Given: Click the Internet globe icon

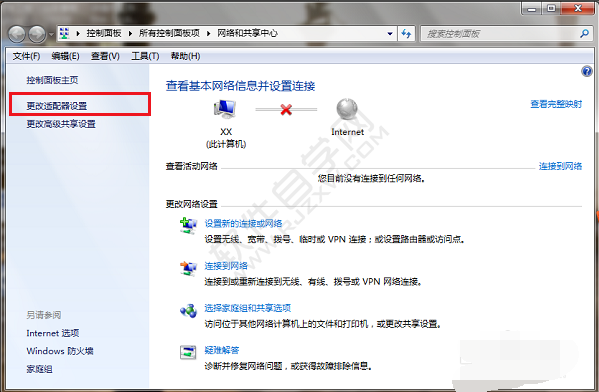Looking at the screenshot, I should (347, 110).
